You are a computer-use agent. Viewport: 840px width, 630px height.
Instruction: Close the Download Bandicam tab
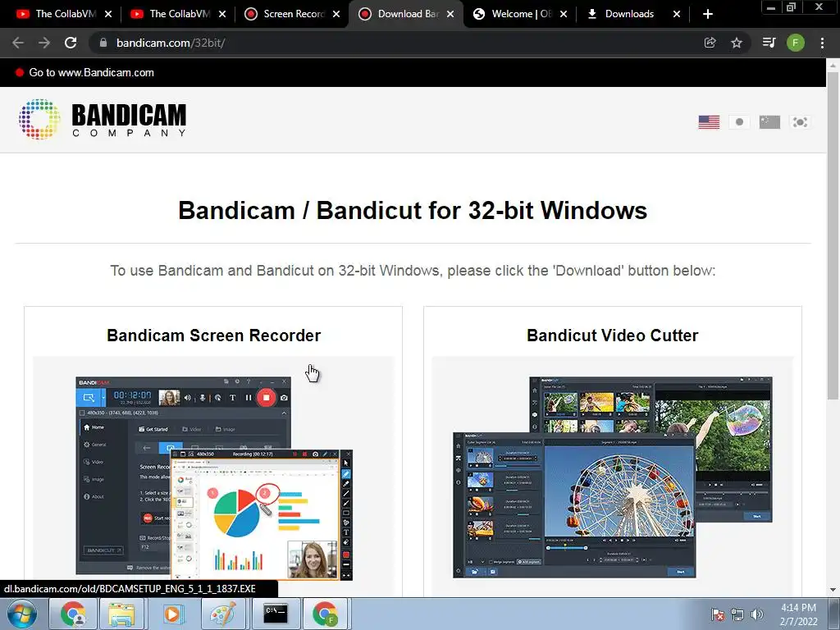(x=450, y=14)
